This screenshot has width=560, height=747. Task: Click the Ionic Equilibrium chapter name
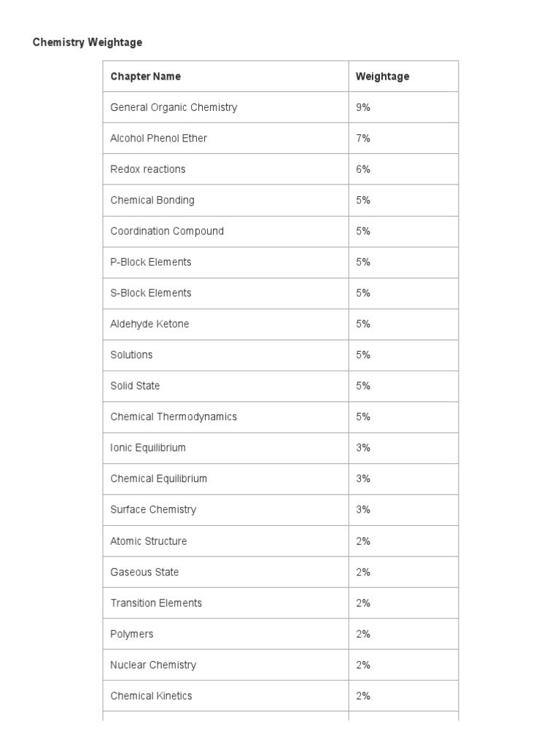(x=148, y=448)
